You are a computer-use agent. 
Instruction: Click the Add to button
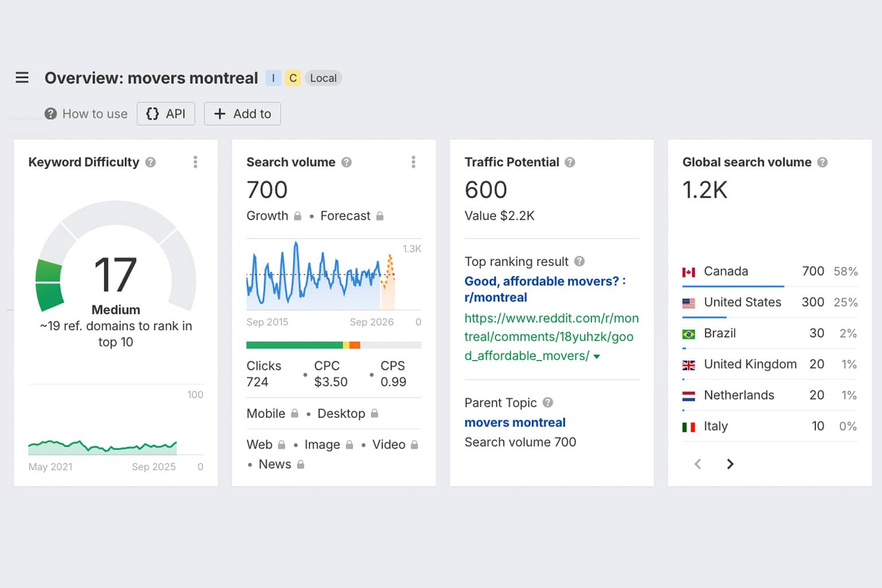pos(242,114)
